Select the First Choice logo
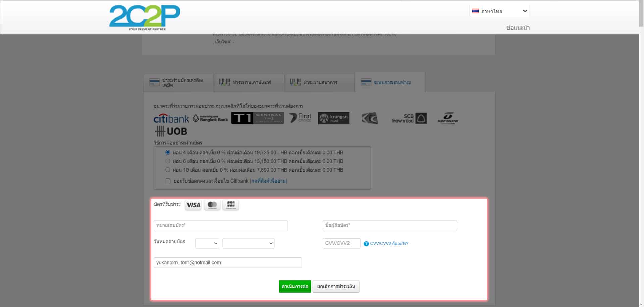The image size is (644, 307). coord(301,118)
